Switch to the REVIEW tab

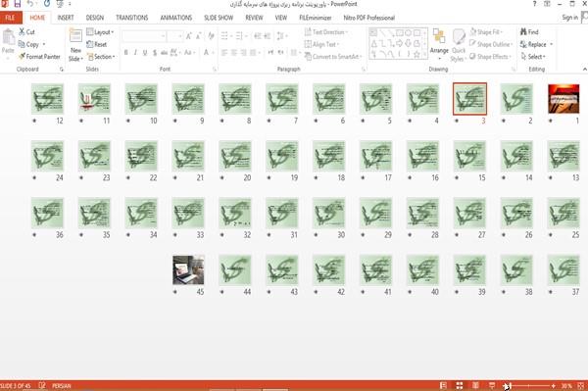254,18
